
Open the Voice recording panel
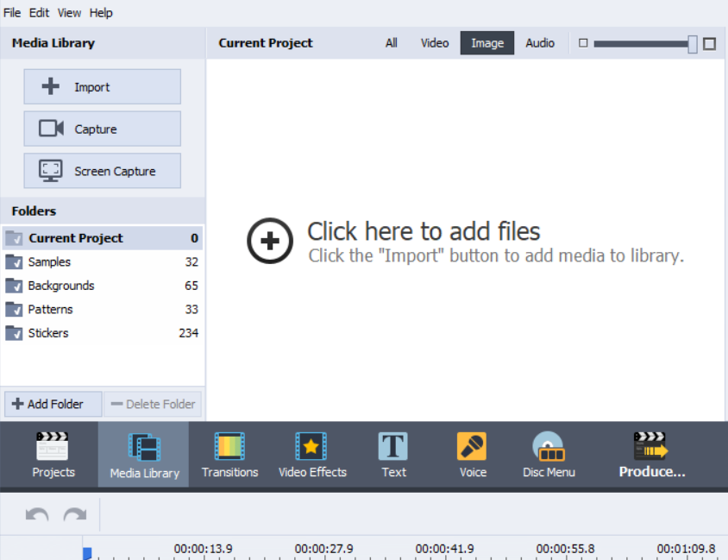click(x=472, y=455)
